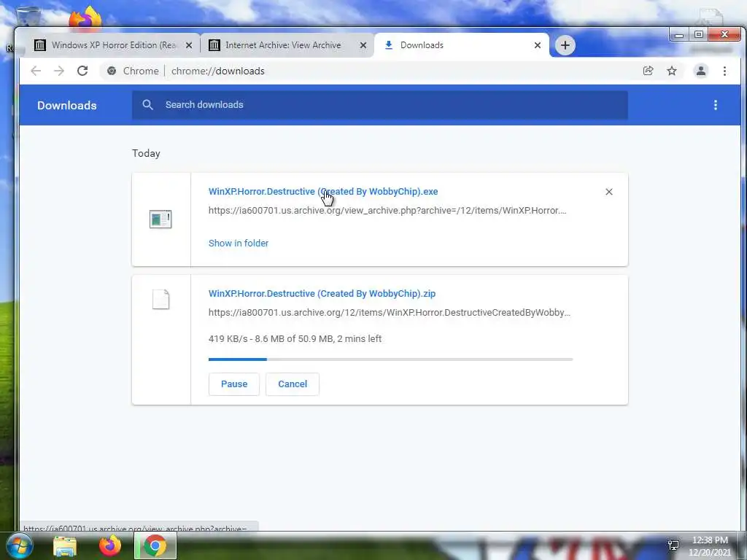Open Windows Explorer from the taskbar

(65, 546)
